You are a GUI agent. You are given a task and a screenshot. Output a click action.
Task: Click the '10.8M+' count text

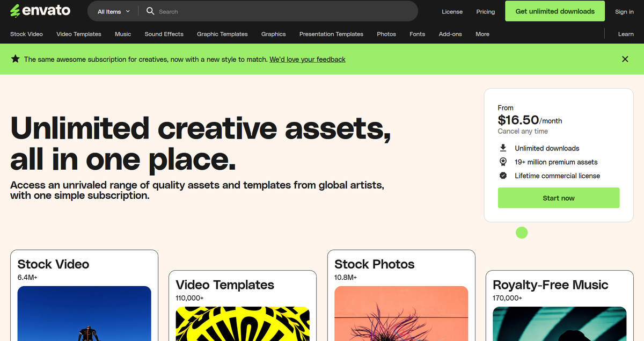[x=346, y=277]
